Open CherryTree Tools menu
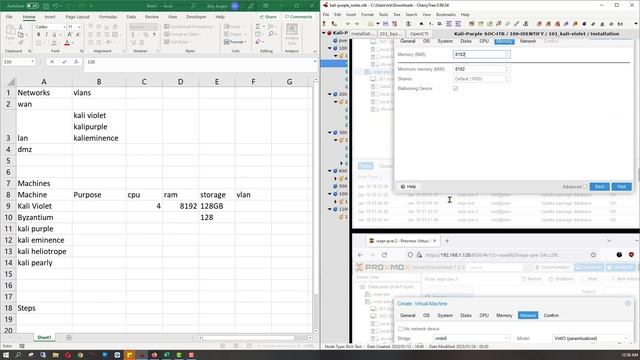 383,15
